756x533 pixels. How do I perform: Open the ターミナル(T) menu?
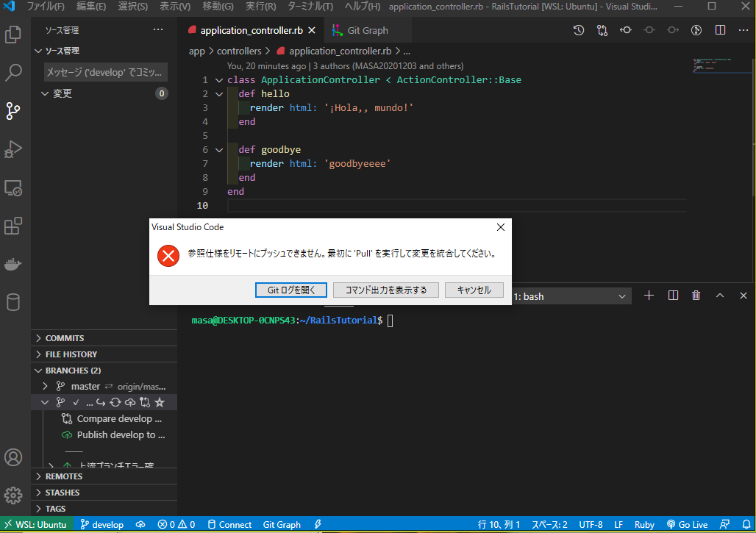(x=310, y=7)
